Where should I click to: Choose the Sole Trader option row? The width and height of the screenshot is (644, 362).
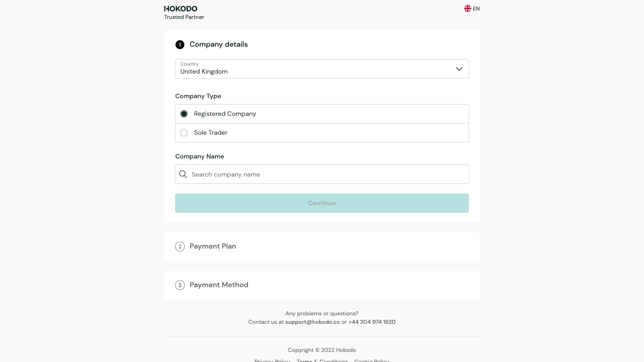322,133
